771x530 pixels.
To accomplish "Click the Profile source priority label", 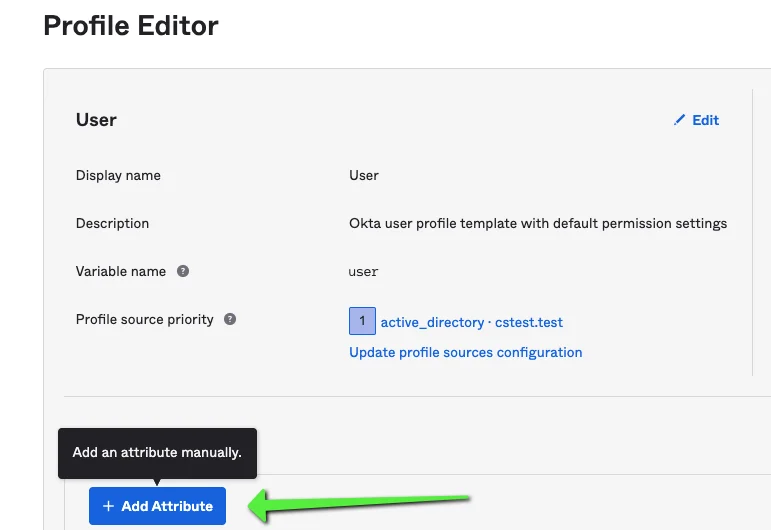I will (145, 320).
